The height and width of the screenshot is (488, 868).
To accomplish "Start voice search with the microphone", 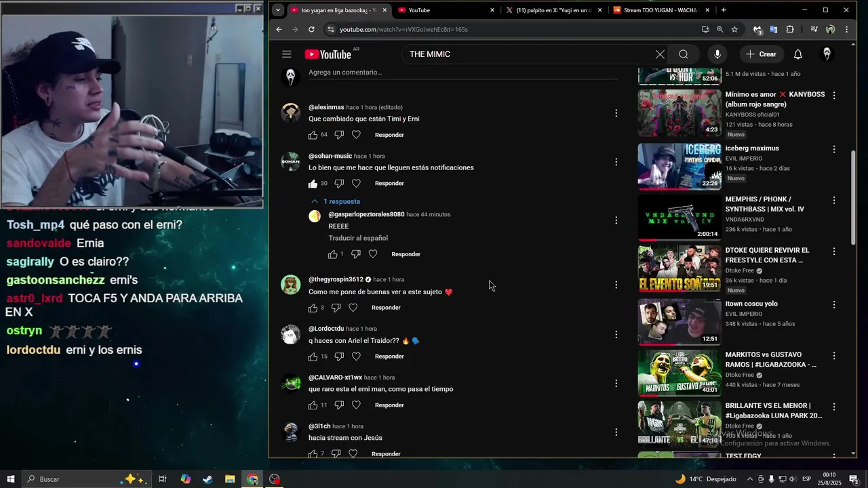I will click(x=717, y=54).
